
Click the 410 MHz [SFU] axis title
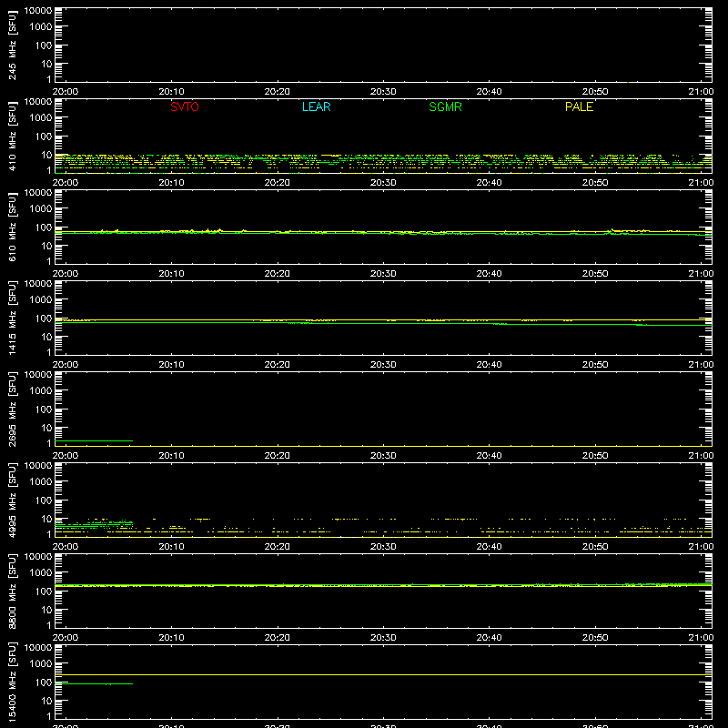(x=12, y=136)
